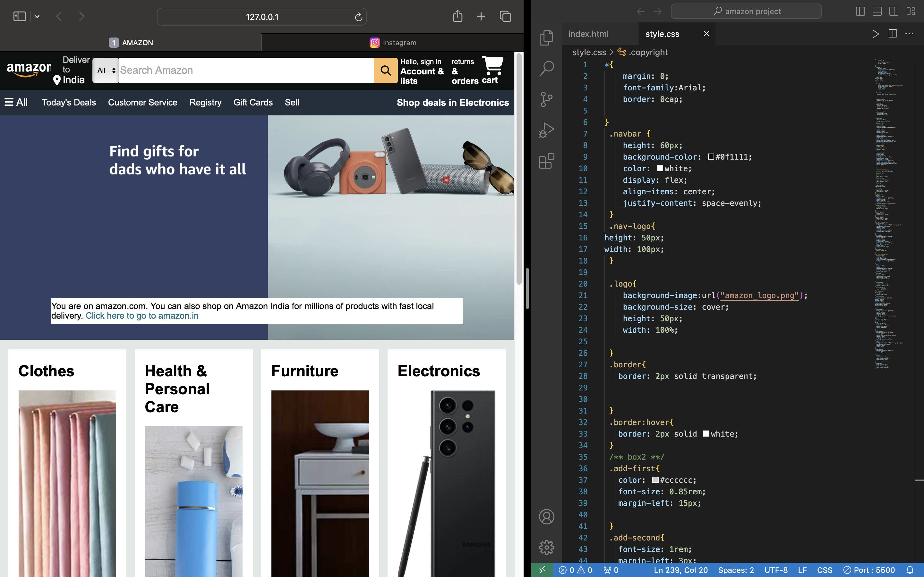Image resolution: width=924 pixels, height=577 pixels.
Task: Open the Source Control view
Action: (546, 99)
